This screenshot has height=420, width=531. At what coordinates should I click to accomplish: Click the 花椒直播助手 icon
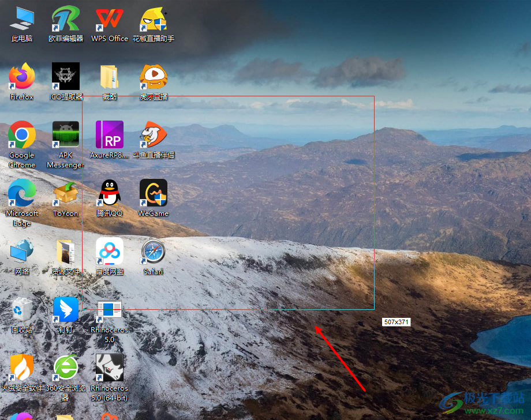(x=154, y=20)
